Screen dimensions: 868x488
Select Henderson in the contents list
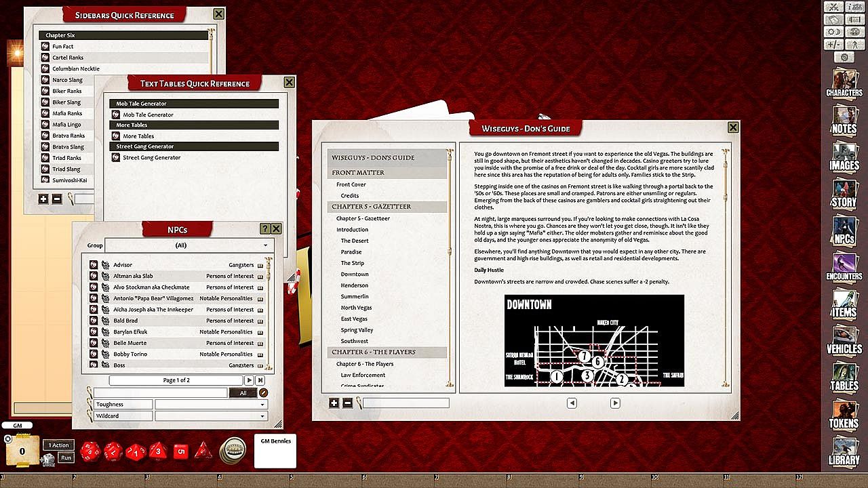(355, 285)
